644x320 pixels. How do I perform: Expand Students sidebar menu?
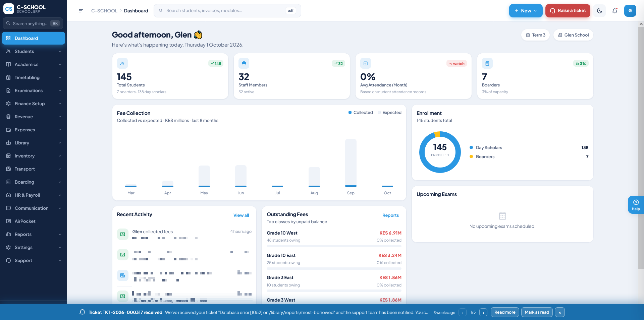click(x=34, y=51)
